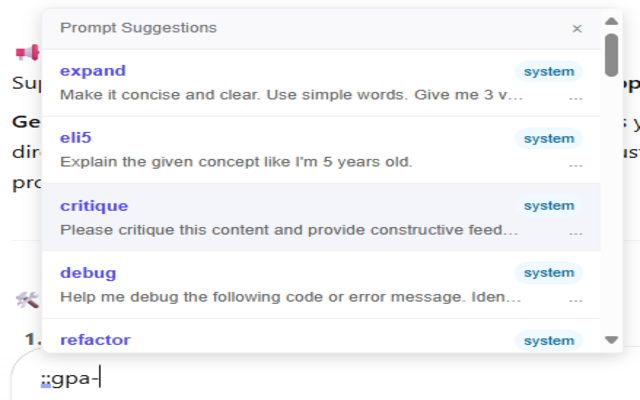This screenshot has width=640, height=400.
Task: Choose the "refactor" prompt suggestion
Action: tap(95, 340)
